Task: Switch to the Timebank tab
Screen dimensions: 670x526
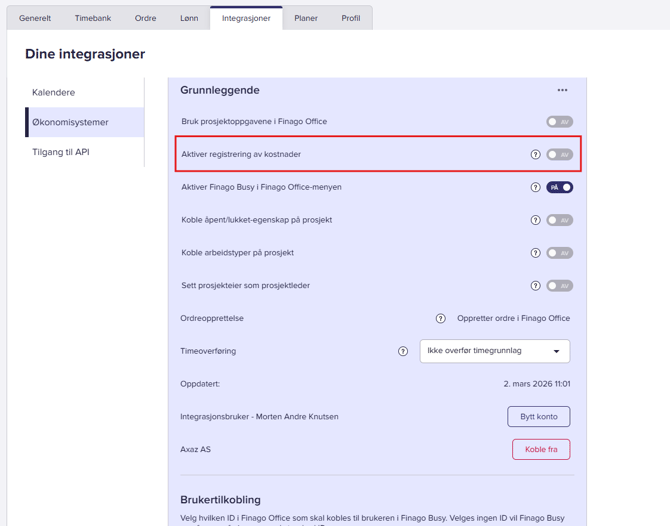Action: [93, 18]
